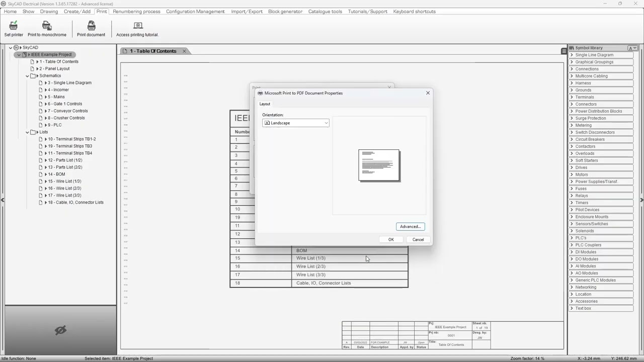Screen dimensions: 644x362
Task: Close the Table Of Contents tab
Action: (184, 51)
